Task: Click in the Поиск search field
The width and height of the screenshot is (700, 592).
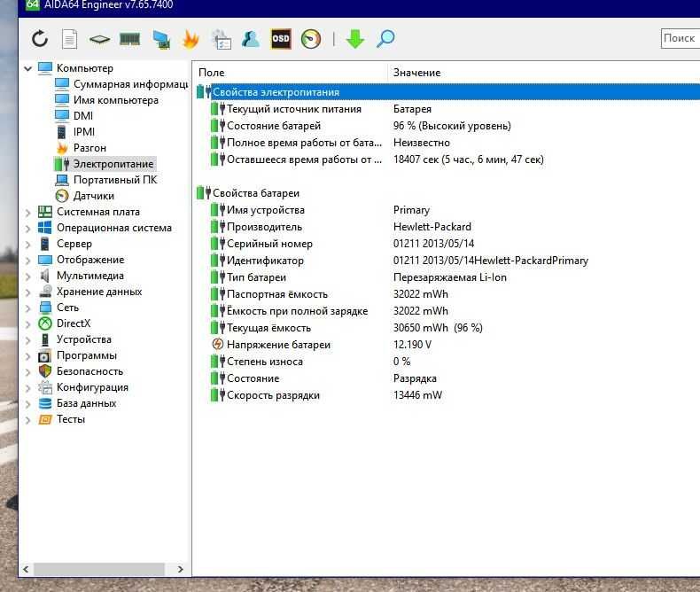Action: point(681,38)
